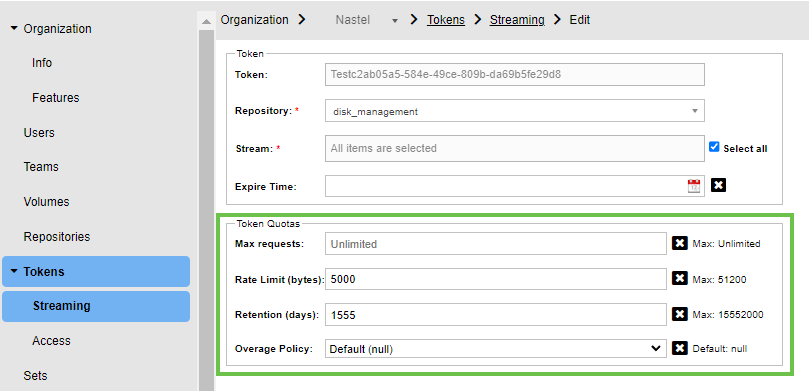Viewport: 809px width, 391px height.
Task: Clear the Max requests quota
Action: click(x=679, y=243)
